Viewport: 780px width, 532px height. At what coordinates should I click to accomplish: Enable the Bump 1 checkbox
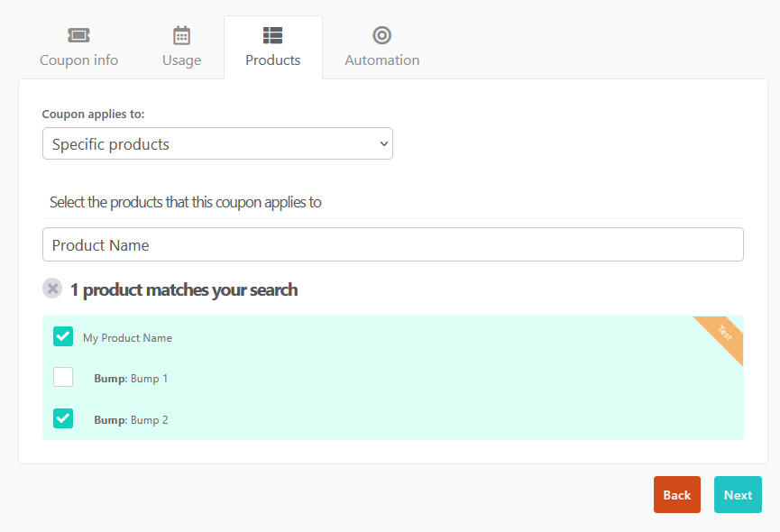[63, 378]
